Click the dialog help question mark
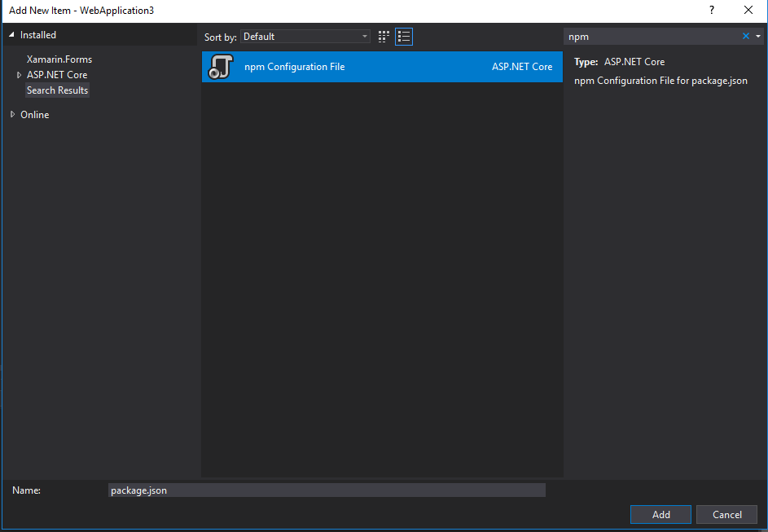 click(x=711, y=11)
